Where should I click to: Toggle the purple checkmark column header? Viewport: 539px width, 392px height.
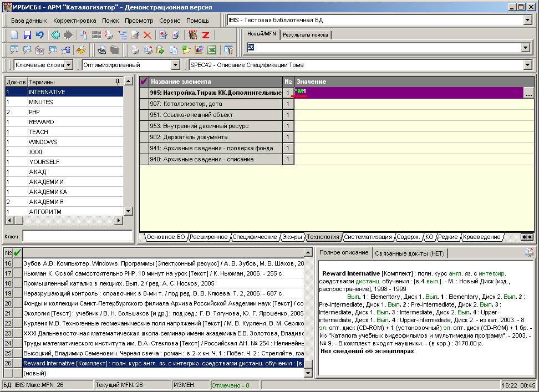click(144, 82)
